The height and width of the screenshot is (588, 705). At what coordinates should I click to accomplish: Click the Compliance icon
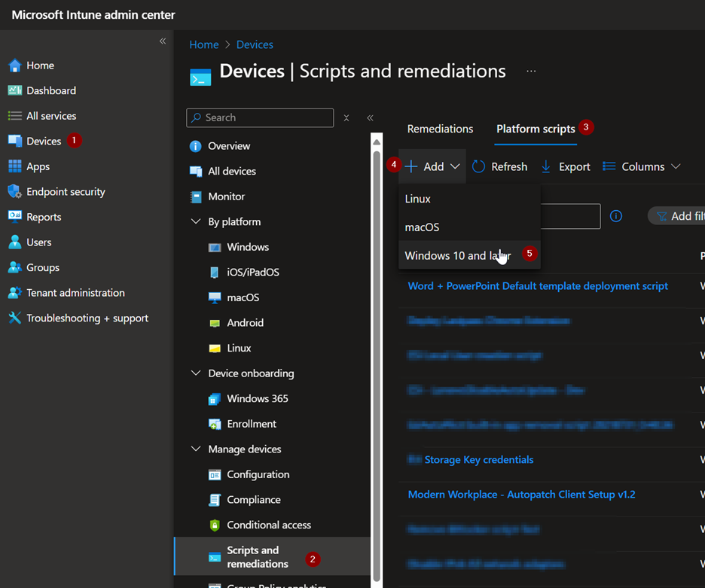tap(215, 500)
